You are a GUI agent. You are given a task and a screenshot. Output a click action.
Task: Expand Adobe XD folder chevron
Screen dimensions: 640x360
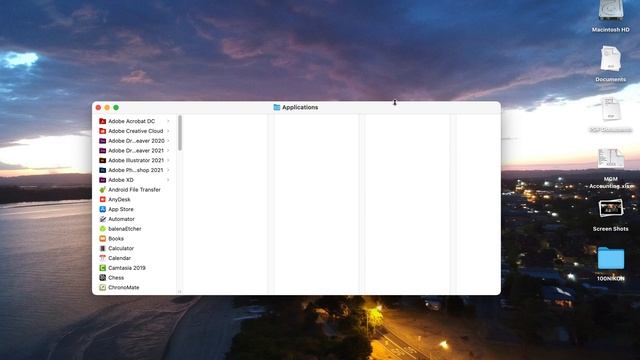[x=168, y=180]
